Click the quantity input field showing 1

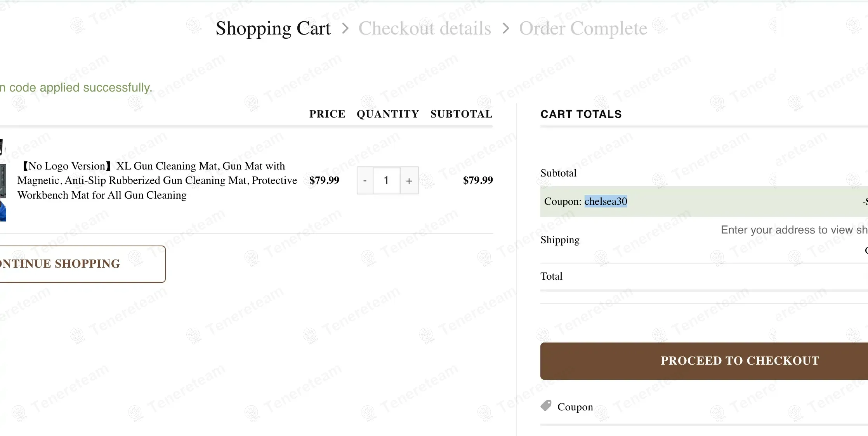pyautogui.click(x=387, y=180)
